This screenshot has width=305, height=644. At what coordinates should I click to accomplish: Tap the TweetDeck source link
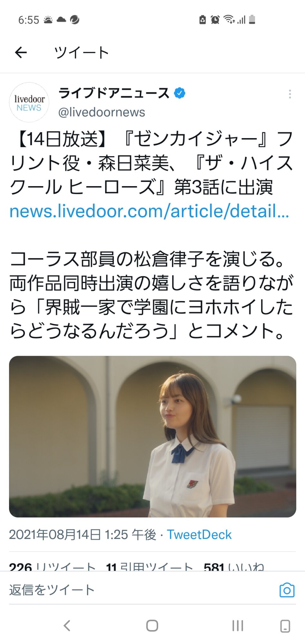[x=199, y=535]
